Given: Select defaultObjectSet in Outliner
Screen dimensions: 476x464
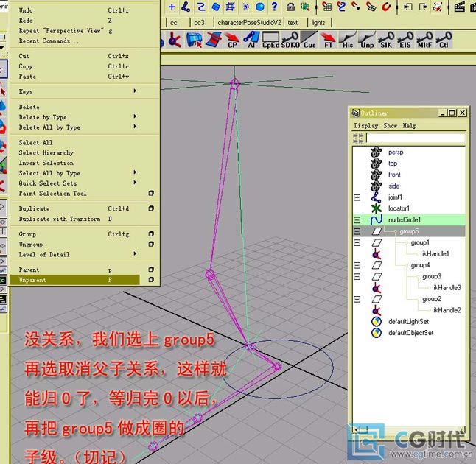Looking at the screenshot, I should [x=410, y=333].
